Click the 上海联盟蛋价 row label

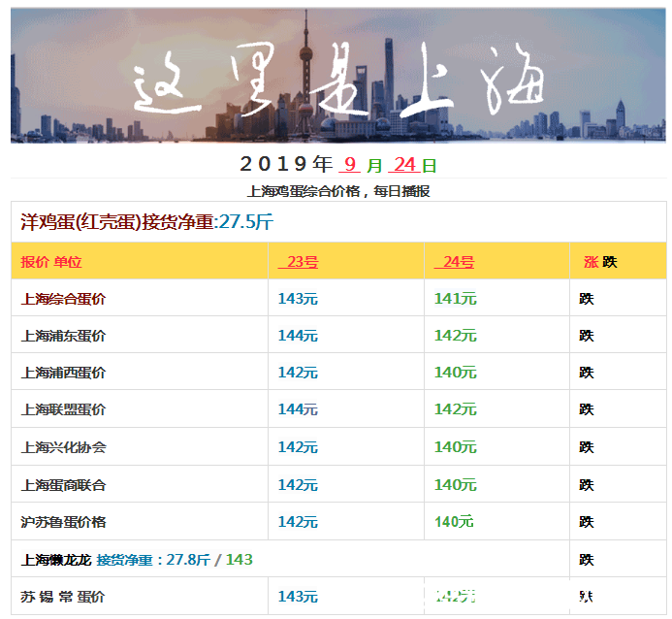[63, 409]
